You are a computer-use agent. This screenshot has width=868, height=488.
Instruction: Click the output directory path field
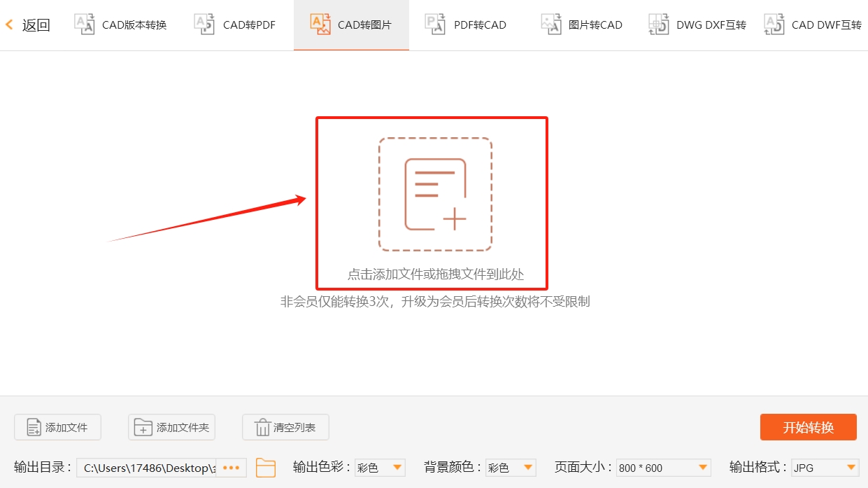tap(147, 468)
